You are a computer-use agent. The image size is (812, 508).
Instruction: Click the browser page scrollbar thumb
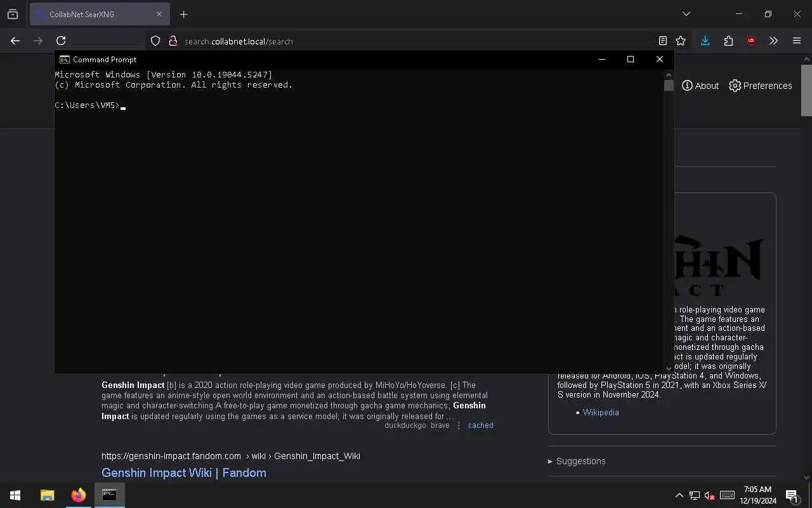(806, 91)
